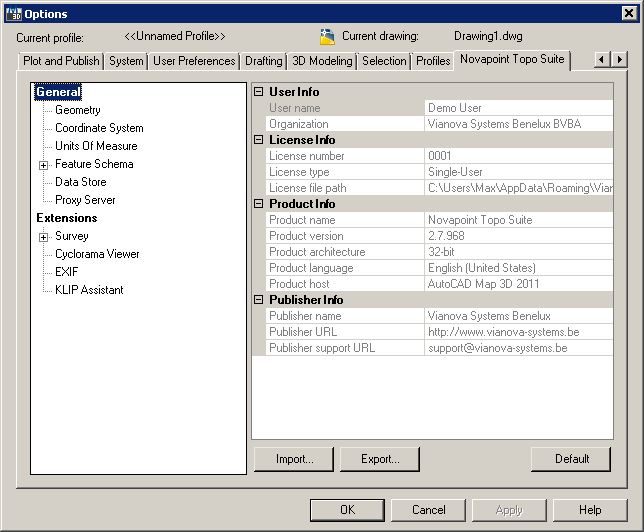Viewport: 644px width, 532px height.
Task: Click the Organization value Vianova Systems Benelux BVBA
Action: 519,124
